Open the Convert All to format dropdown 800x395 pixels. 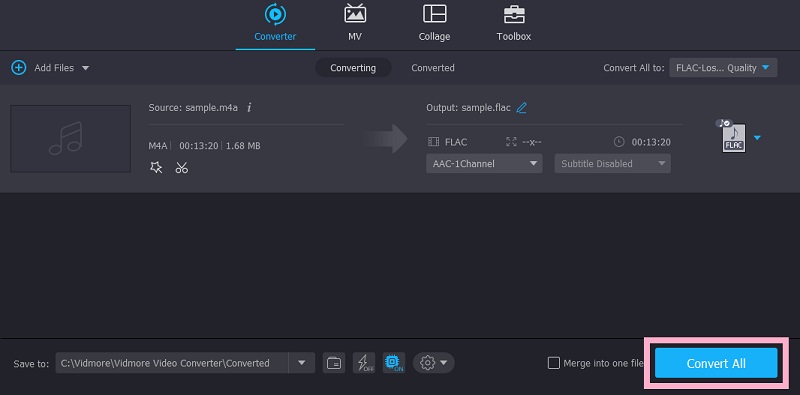723,68
